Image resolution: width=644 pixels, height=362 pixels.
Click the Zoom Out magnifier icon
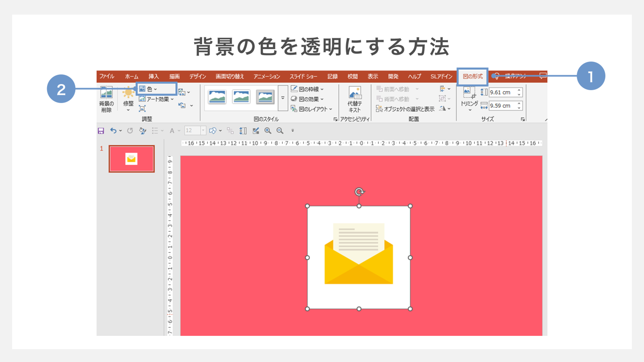click(280, 130)
